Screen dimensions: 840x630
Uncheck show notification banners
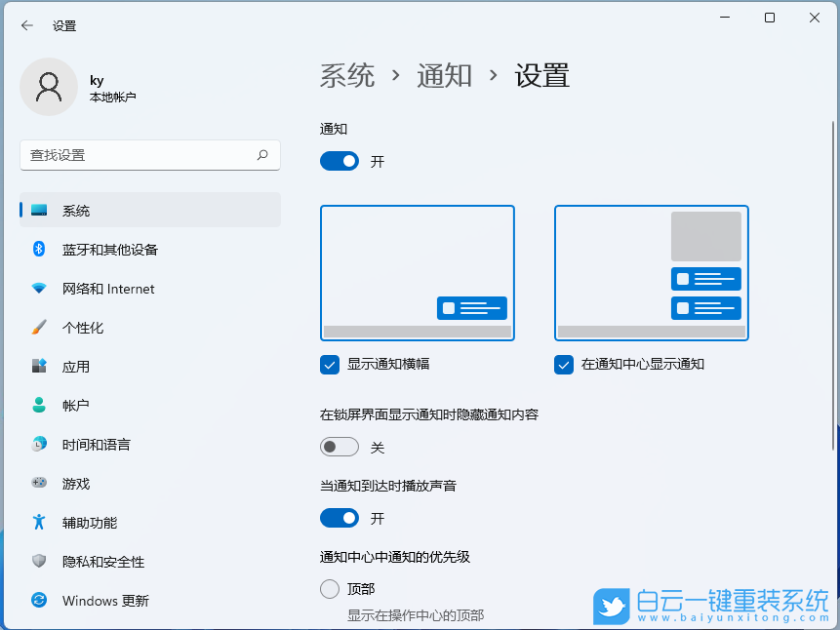click(x=329, y=365)
